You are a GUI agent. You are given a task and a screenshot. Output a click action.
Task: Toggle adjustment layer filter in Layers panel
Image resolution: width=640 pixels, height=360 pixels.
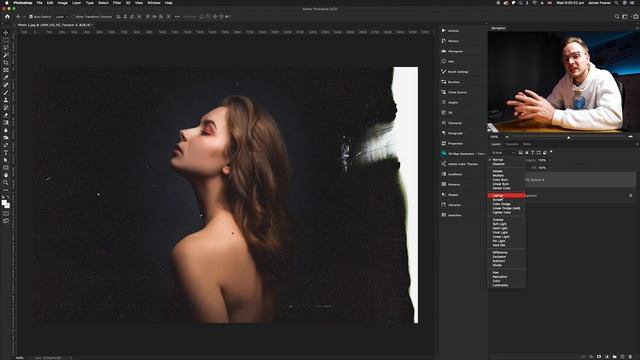527,152
